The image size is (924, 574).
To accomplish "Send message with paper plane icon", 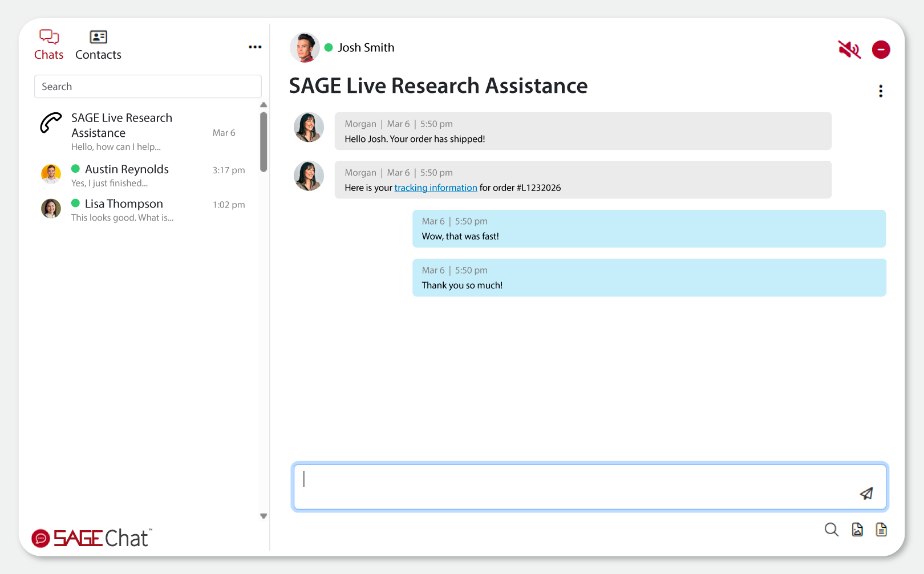I will pos(866,494).
